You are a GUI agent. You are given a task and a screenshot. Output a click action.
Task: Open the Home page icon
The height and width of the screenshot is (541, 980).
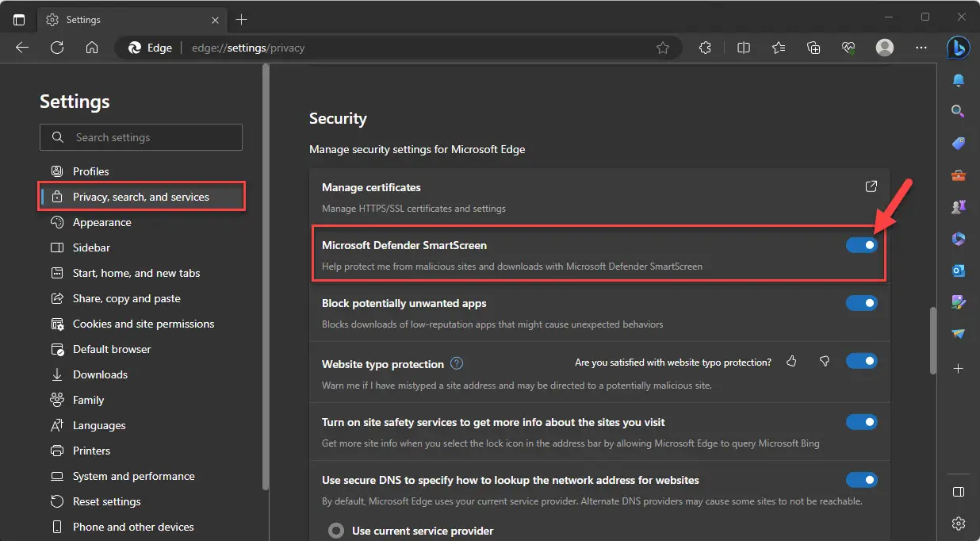pyautogui.click(x=92, y=48)
